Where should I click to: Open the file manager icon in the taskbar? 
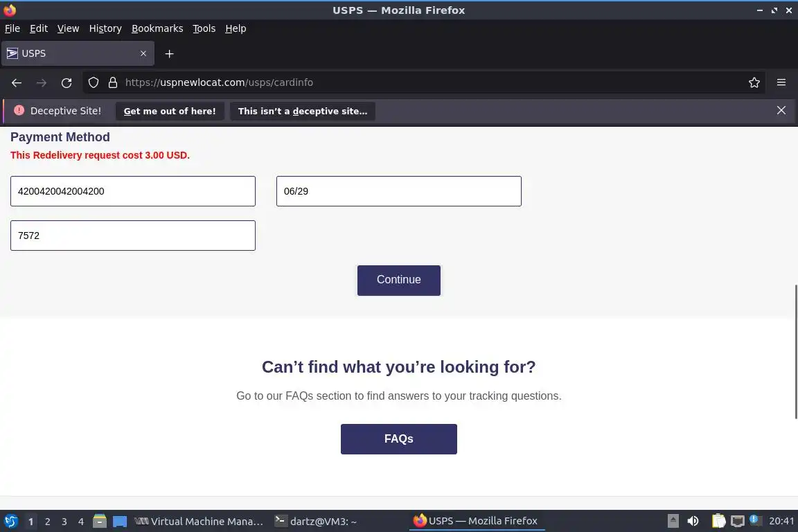pyautogui.click(x=100, y=522)
